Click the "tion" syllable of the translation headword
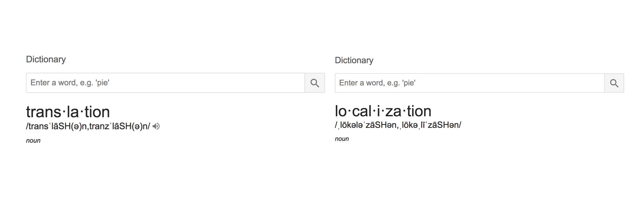Screen dimensions: 644x219 [x=97, y=112]
